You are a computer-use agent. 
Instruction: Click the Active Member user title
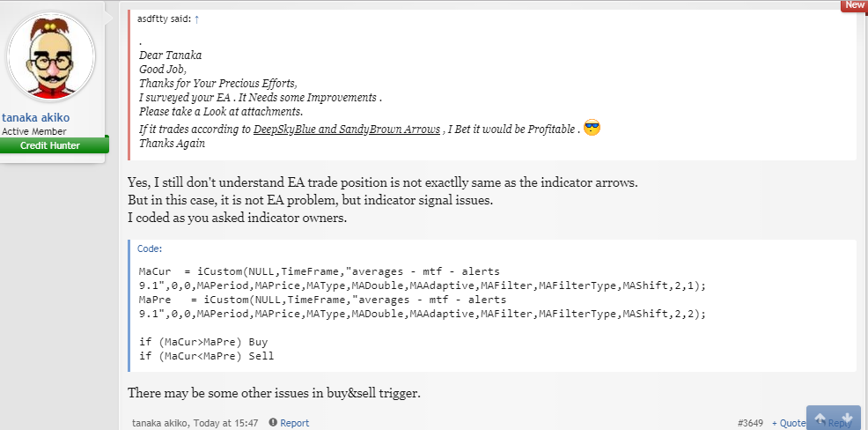pos(33,131)
